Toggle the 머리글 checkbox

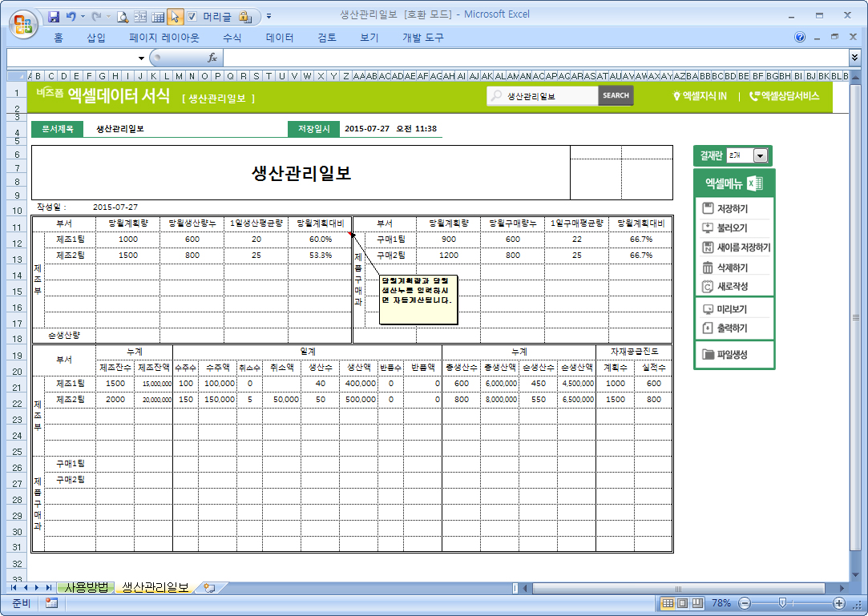[192, 16]
